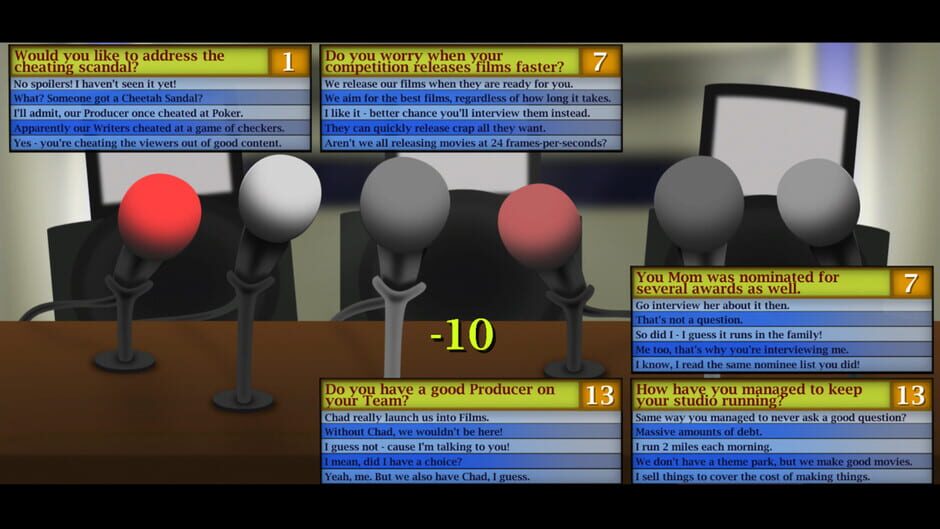The width and height of the screenshot is (940, 529).
Task: Pick "I like it - better chance you'll interview them instead."
Action: (x=471, y=113)
